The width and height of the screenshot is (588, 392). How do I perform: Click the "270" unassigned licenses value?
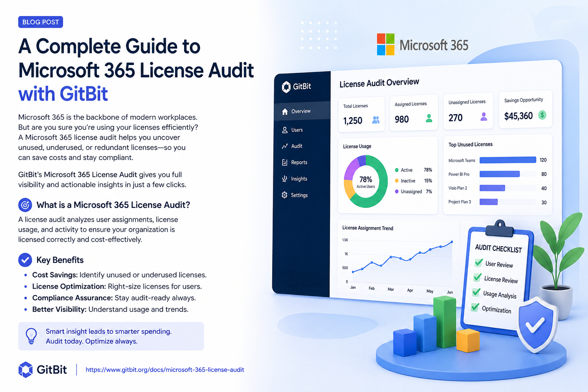[x=456, y=118]
